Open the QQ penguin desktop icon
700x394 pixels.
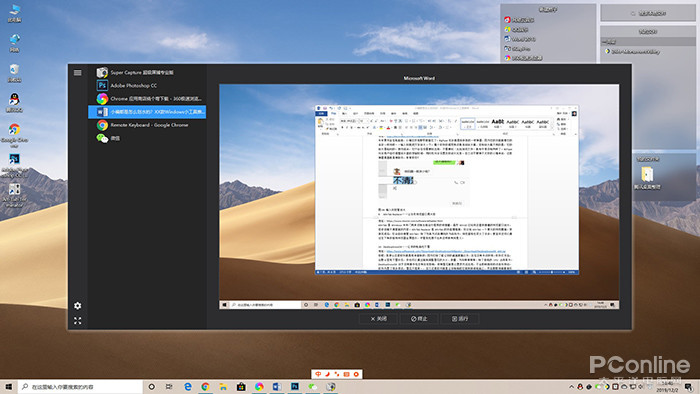point(14,103)
